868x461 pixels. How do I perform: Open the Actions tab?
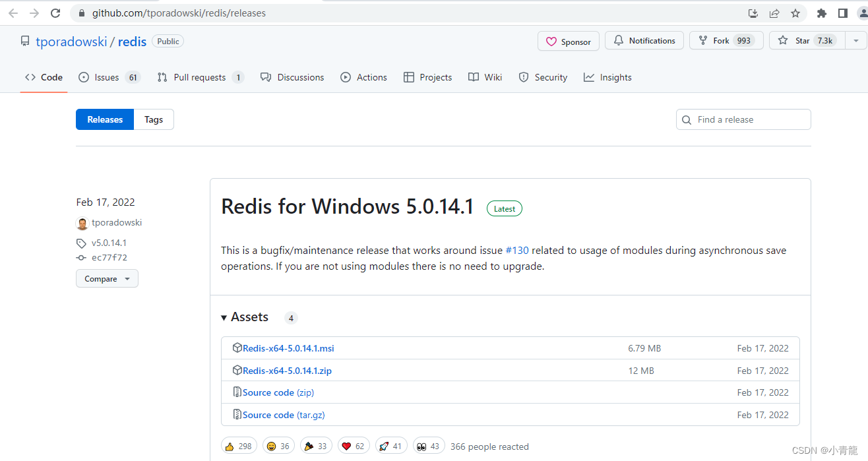[363, 77]
